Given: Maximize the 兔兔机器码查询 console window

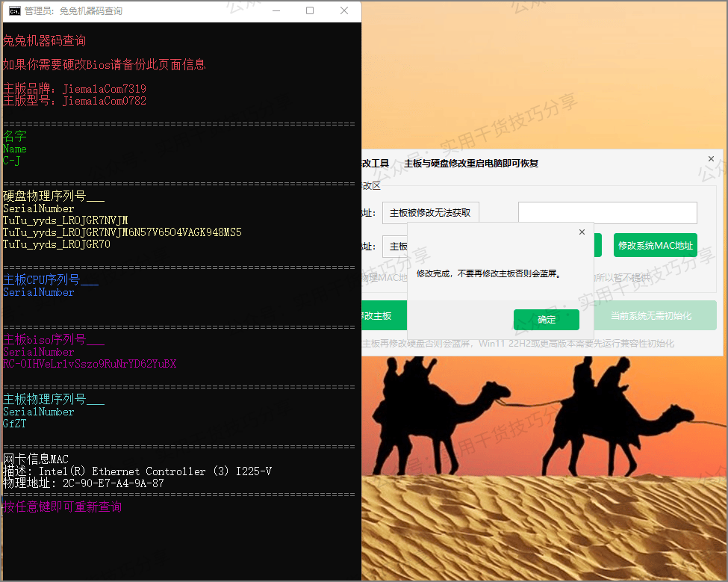Looking at the screenshot, I should click(x=310, y=11).
